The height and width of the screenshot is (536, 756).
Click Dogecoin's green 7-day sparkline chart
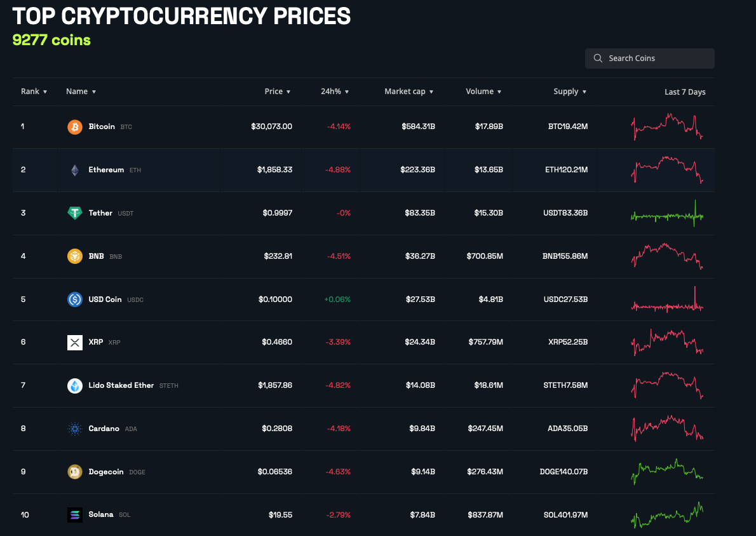pos(667,471)
